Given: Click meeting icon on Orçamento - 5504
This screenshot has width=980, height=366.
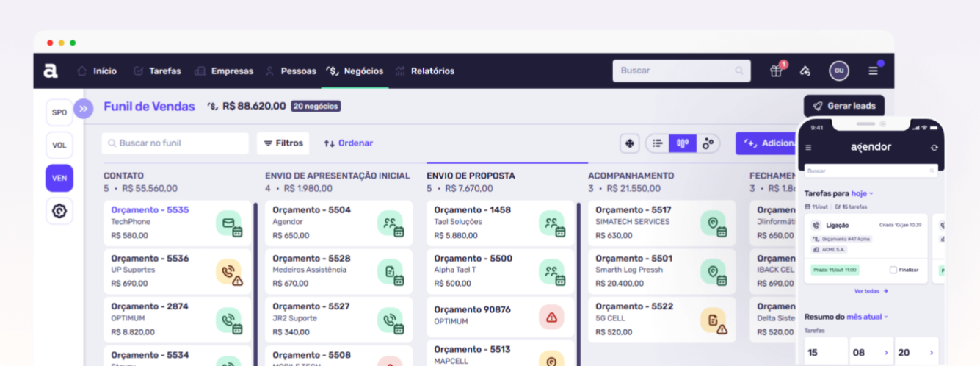Looking at the screenshot, I should click(391, 223).
